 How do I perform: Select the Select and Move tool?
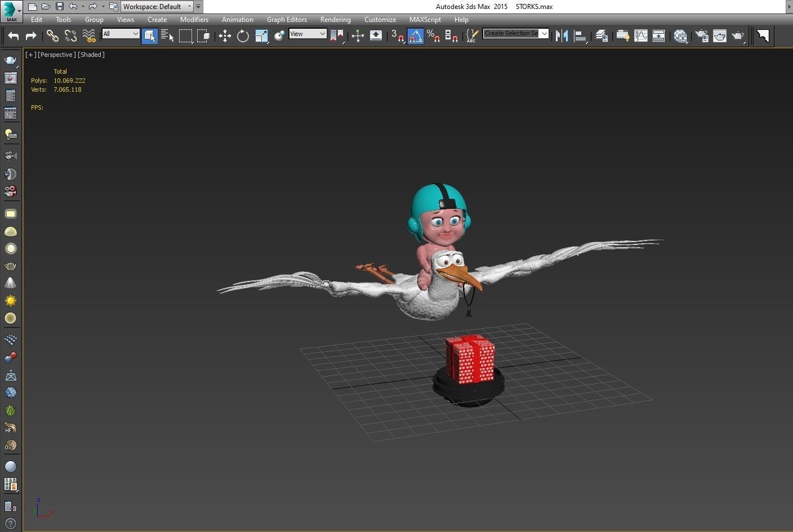tap(225, 36)
